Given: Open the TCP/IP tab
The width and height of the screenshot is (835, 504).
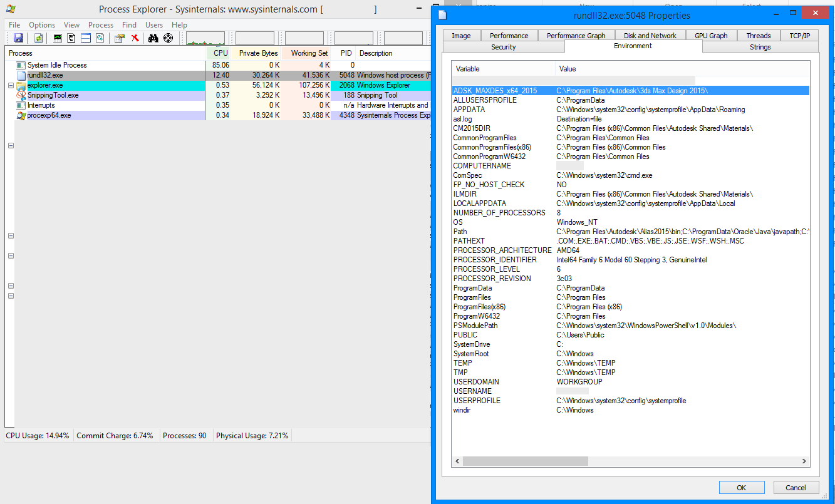Looking at the screenshot, I should 800,35.
